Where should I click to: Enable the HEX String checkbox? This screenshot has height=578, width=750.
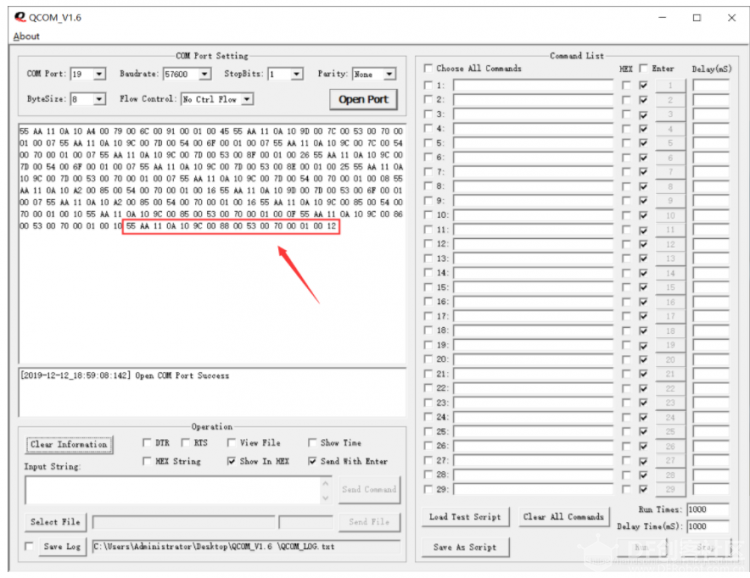point(147,461)
